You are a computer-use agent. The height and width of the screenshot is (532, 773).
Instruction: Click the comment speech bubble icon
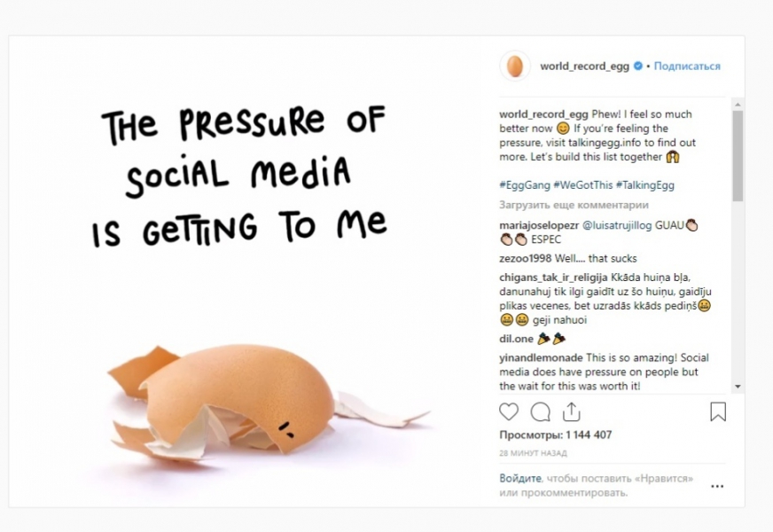[x=540, y=412]
